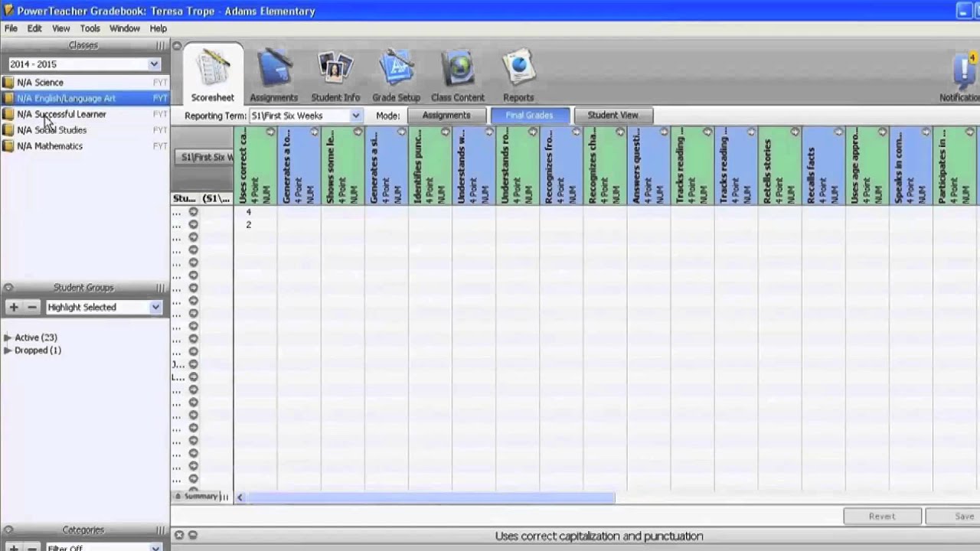
Task: Click the horizontal scrollbar thumb
Action: pyautogui.click(x=431, y=497)
